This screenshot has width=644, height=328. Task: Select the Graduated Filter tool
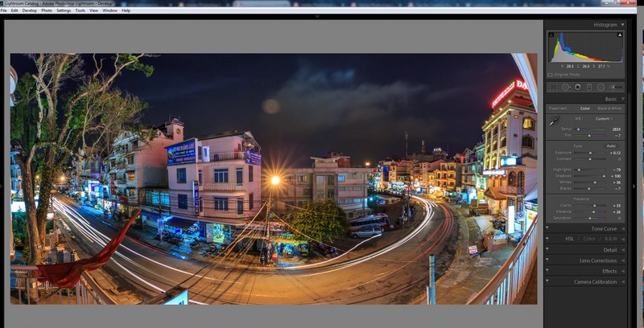589,87
